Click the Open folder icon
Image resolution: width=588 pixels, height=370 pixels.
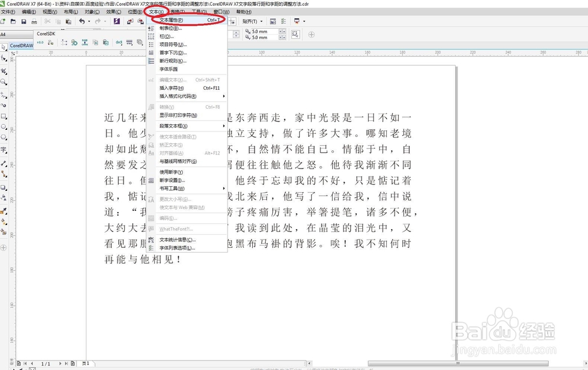13,21
